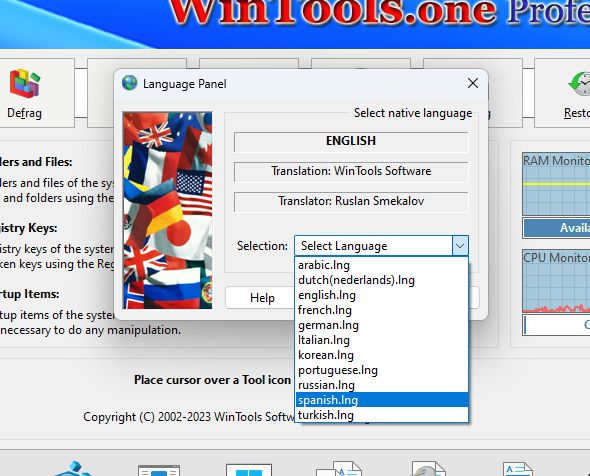Click the Startup Items heading
590x476 pixels.
pos(30,294)
